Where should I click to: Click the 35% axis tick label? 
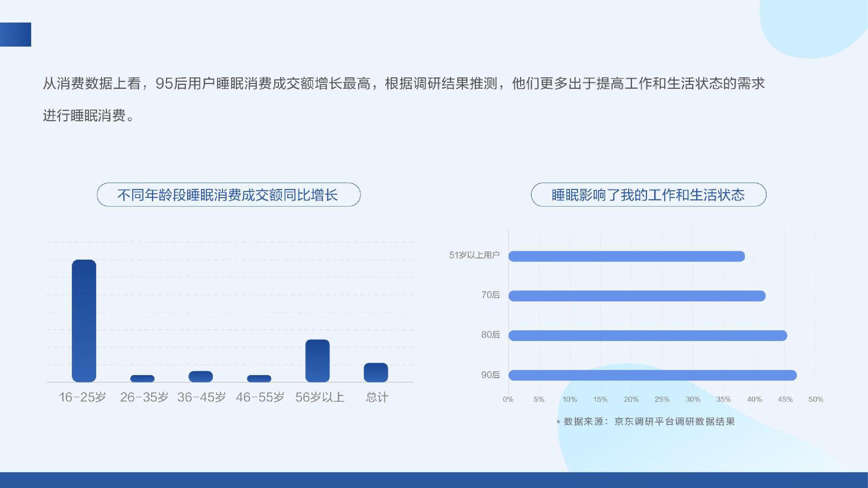(x=723, y=399)
